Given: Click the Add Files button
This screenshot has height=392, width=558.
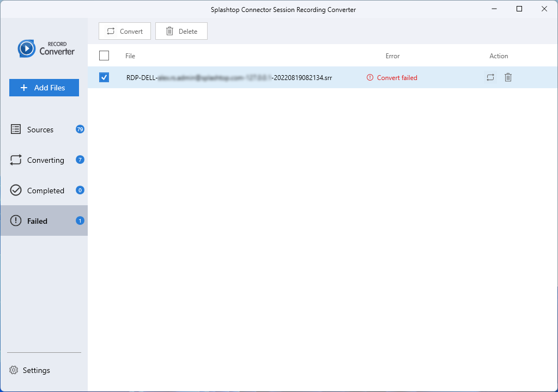Looking at the screenshot, I should point(44,88).
